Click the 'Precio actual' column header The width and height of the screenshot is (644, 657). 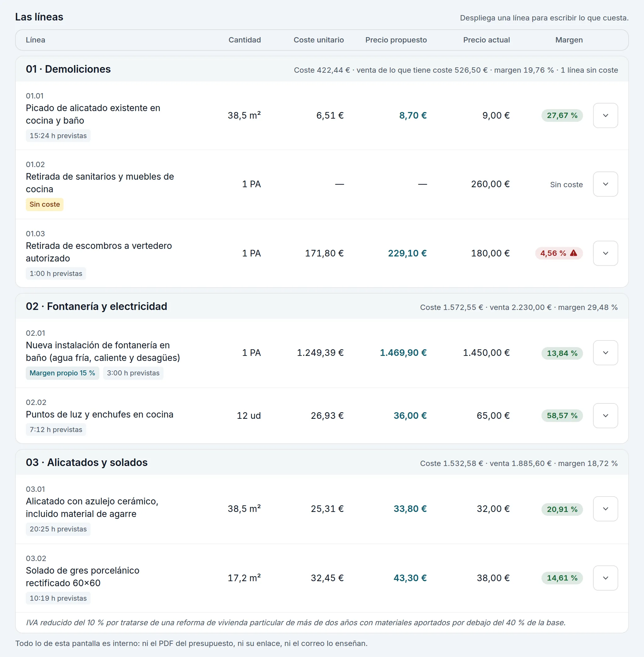tap(486, 40)
